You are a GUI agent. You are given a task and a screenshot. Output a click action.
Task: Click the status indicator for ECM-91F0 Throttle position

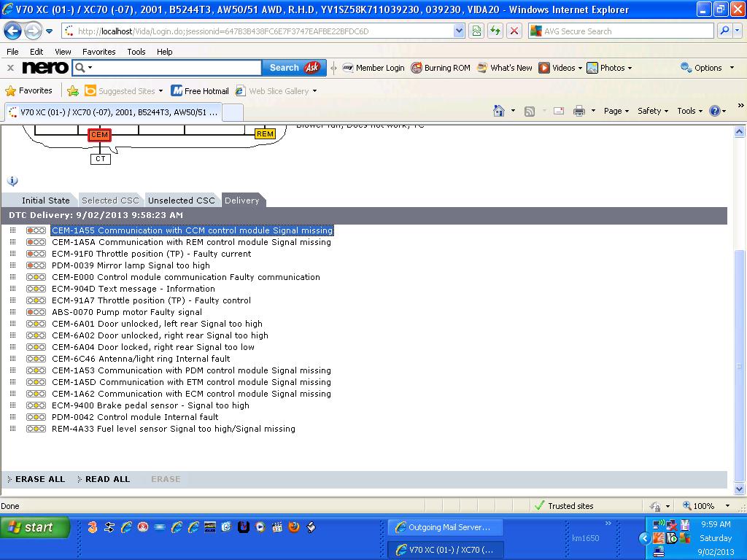[x=36, y=254]
